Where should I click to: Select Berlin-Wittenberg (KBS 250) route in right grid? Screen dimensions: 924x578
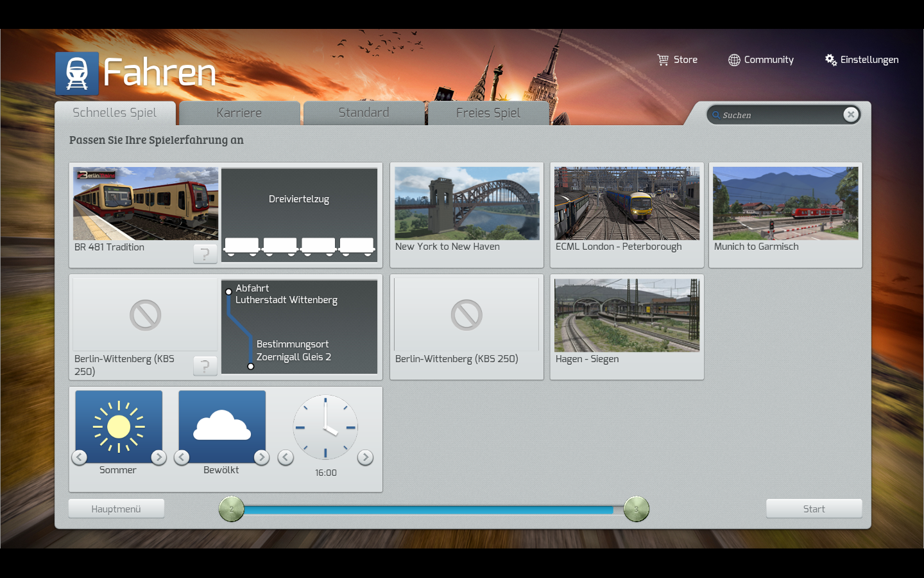pos(466,327)
